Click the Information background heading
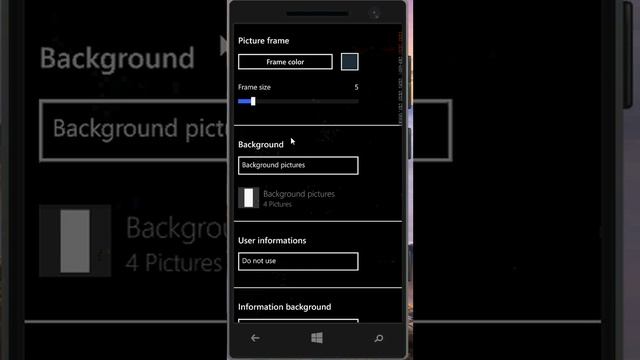 [x=285, y=307]
